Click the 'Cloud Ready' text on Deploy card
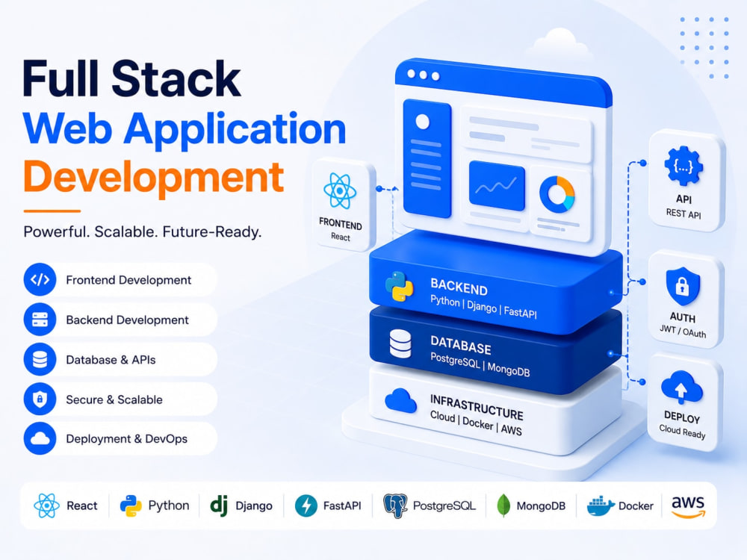The image size is (747, 560). tap(682, 432)
